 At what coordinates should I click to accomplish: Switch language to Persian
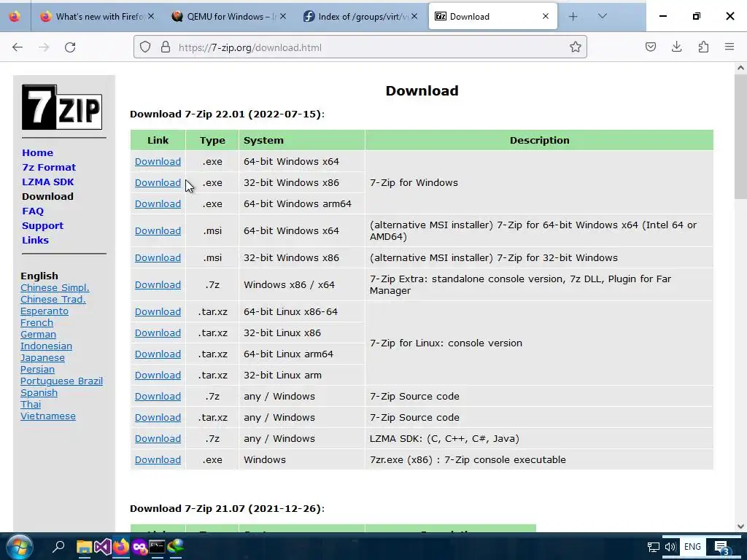(37, 370)
